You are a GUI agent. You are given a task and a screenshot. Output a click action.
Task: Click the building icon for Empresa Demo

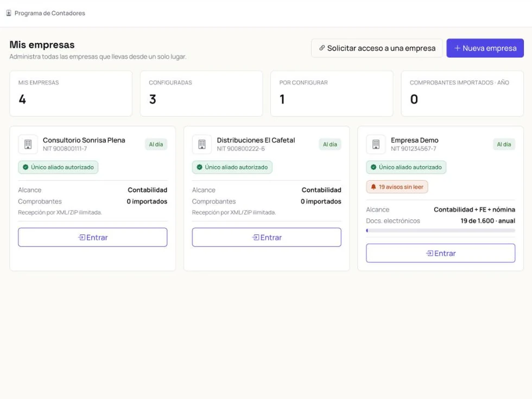(x=376, y=144)
